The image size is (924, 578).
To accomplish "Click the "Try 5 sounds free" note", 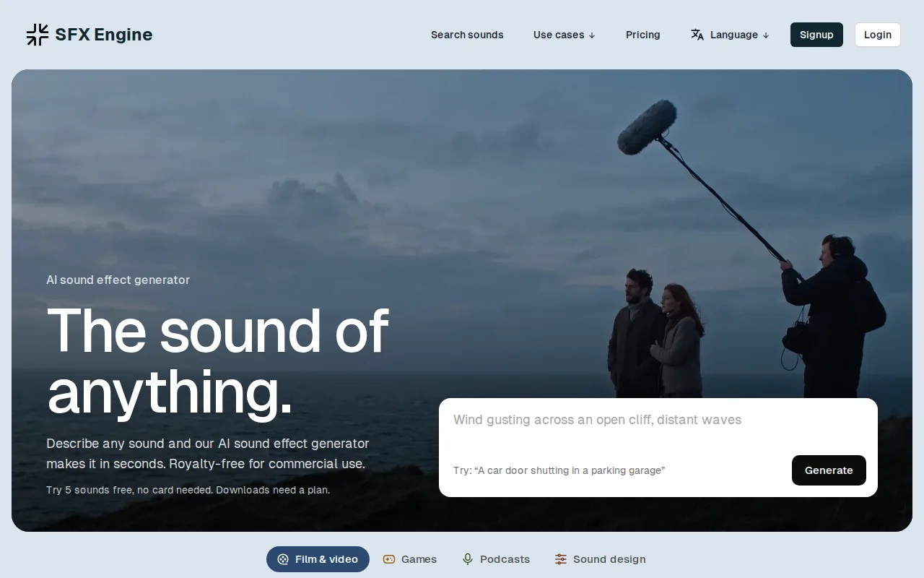I will point(188,490).
